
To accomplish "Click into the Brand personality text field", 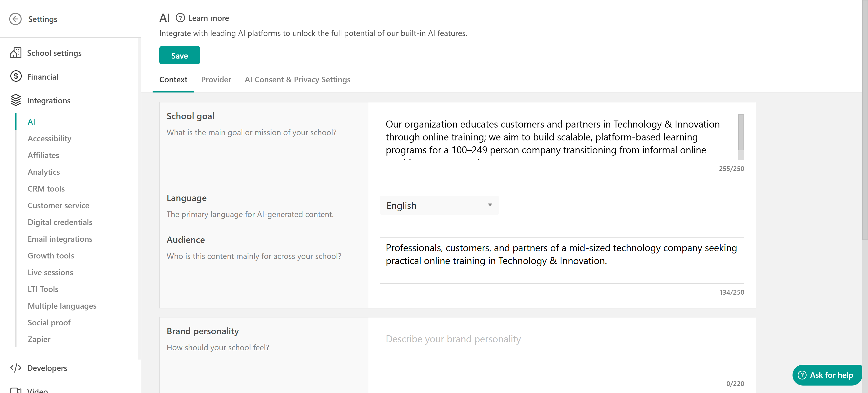I will 561,352.
